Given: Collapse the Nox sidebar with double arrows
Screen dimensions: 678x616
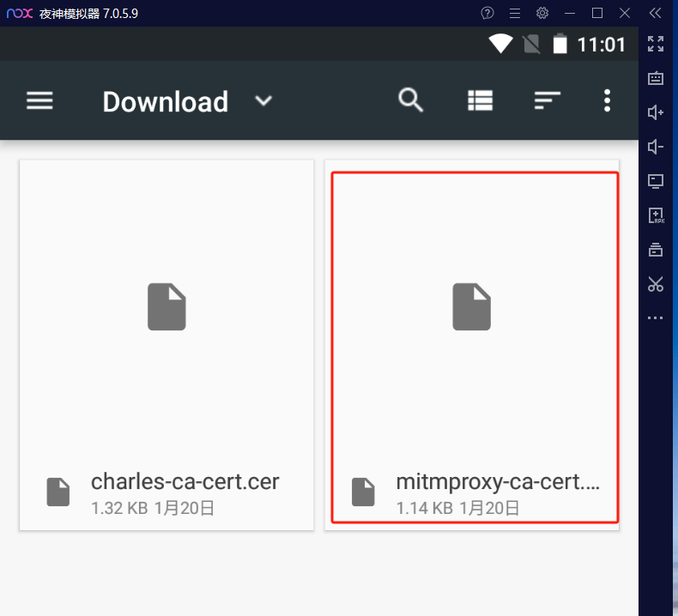Looking at the screenshot, I should coord(656,13).
